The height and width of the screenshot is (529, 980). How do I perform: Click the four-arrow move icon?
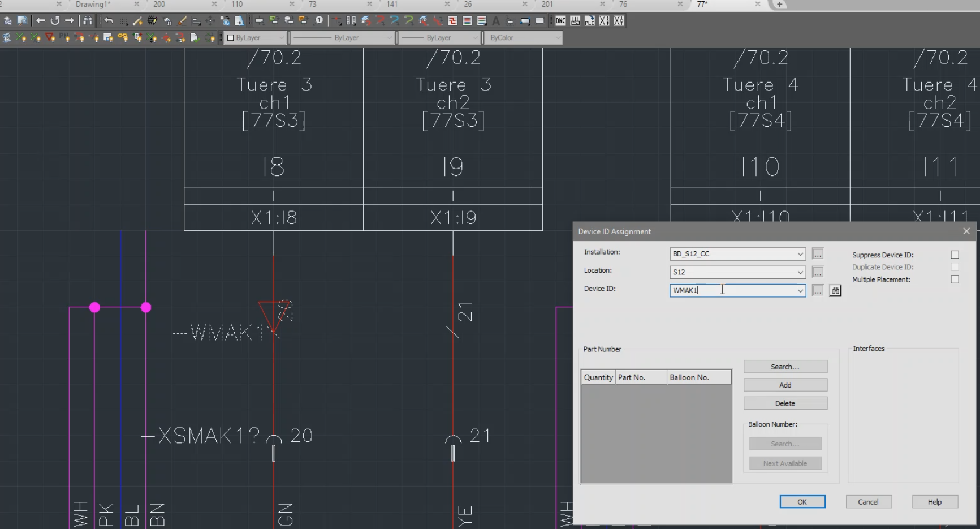tap(210, 20)
